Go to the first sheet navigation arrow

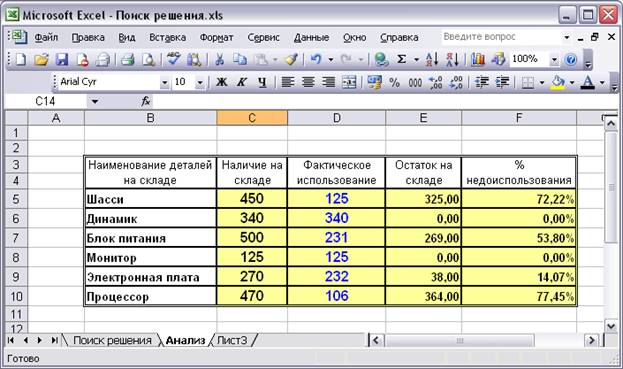[x=11, y=340]
